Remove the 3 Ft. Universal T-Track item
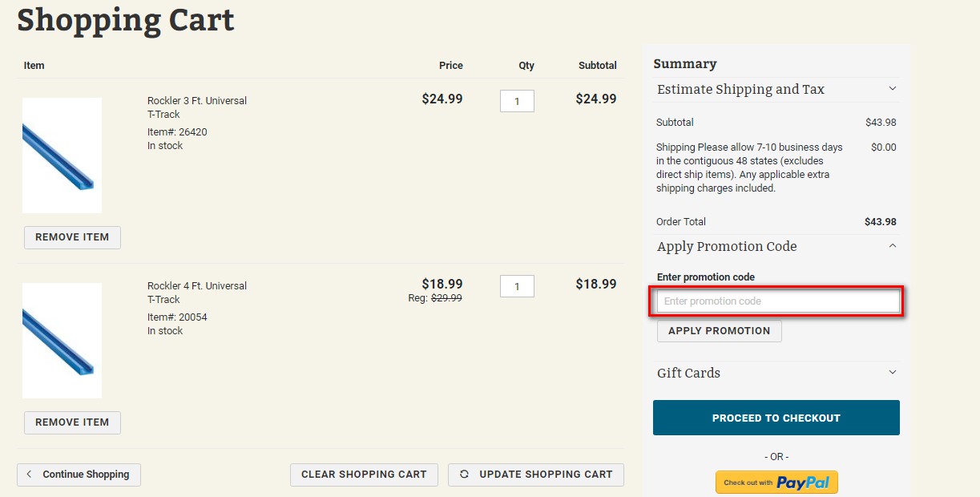Screen dimensions: 980x497 [x=72, y=237]
